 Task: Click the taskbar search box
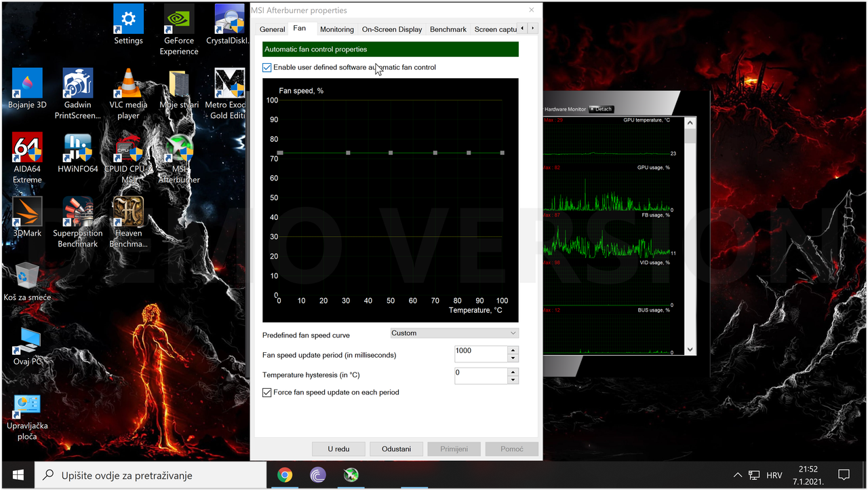tap(151, 475)
